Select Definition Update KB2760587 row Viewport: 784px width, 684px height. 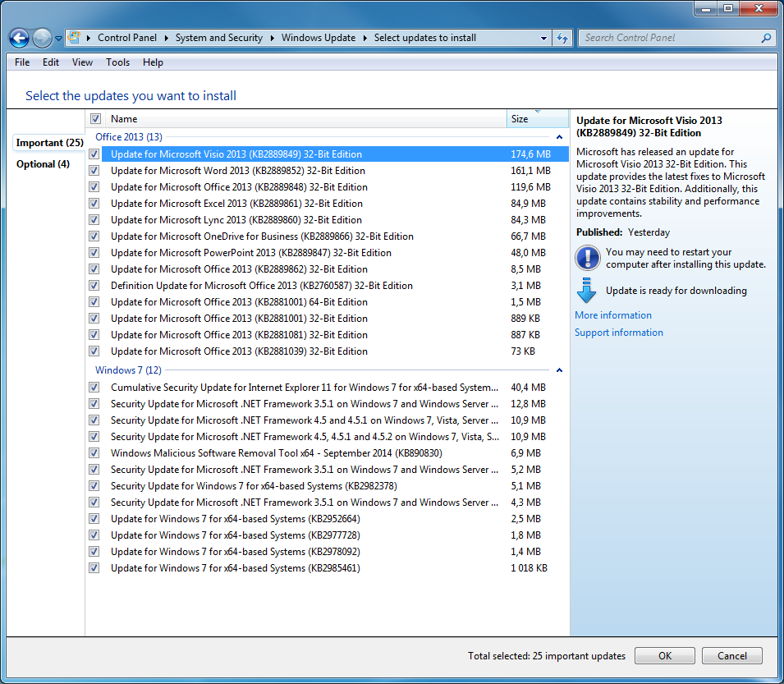[328, 286]
